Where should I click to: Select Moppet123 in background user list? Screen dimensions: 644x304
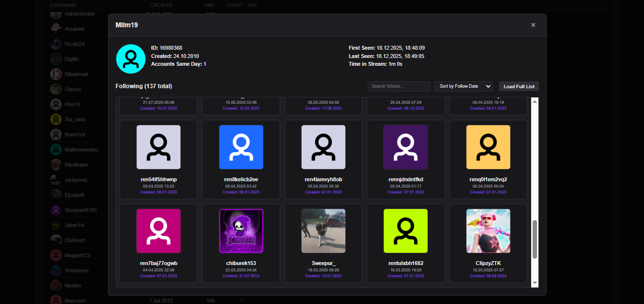[x=77, y=255]
